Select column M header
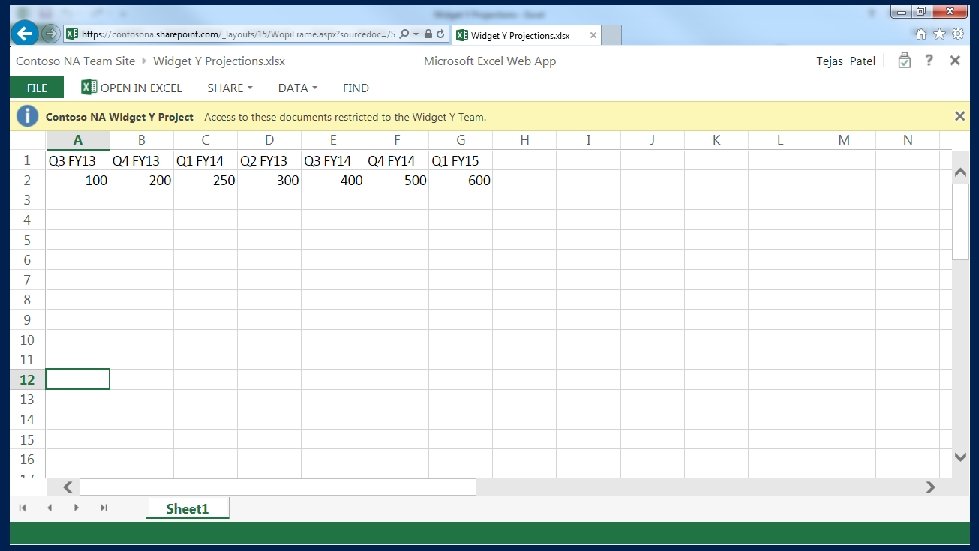Image resolution: width=979 pixels, height=551 pixels. tap(844, 140)
